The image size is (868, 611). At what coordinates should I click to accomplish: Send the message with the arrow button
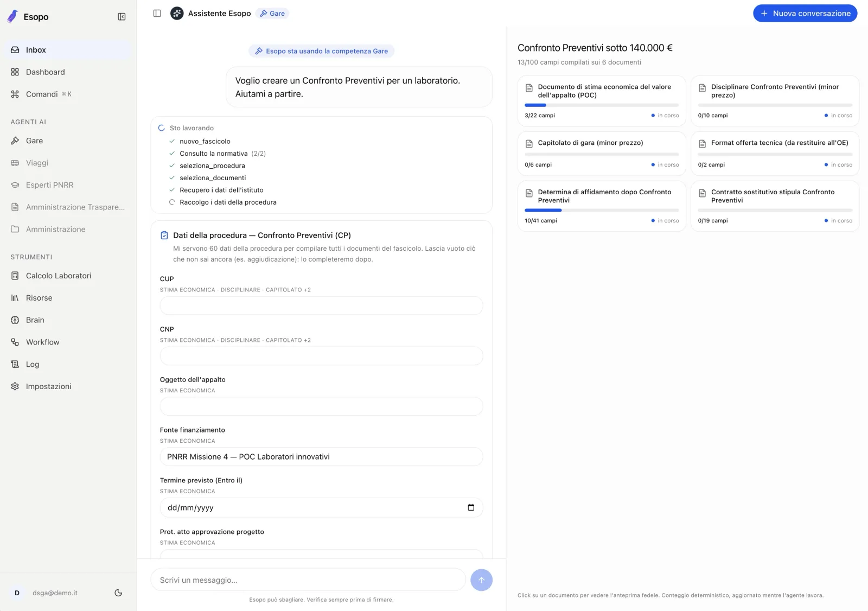click(x=481, y=580)
